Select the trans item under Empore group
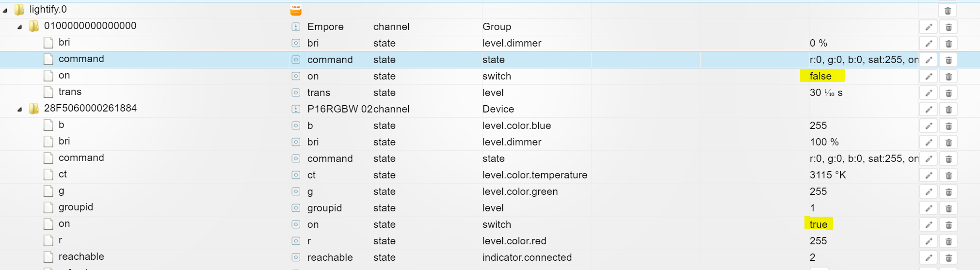The image size is (980, 270). (70, 92)
